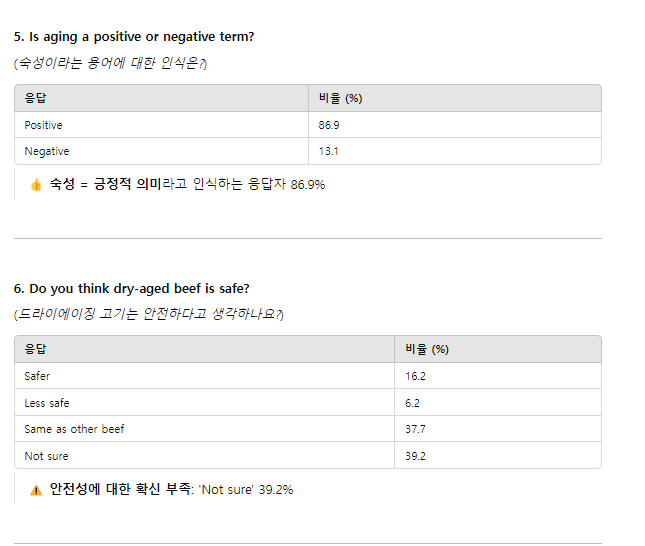Click the 39.2 value in the safety table
The width and height of the screenshot is (645, 546).
(x=415, y=456)
